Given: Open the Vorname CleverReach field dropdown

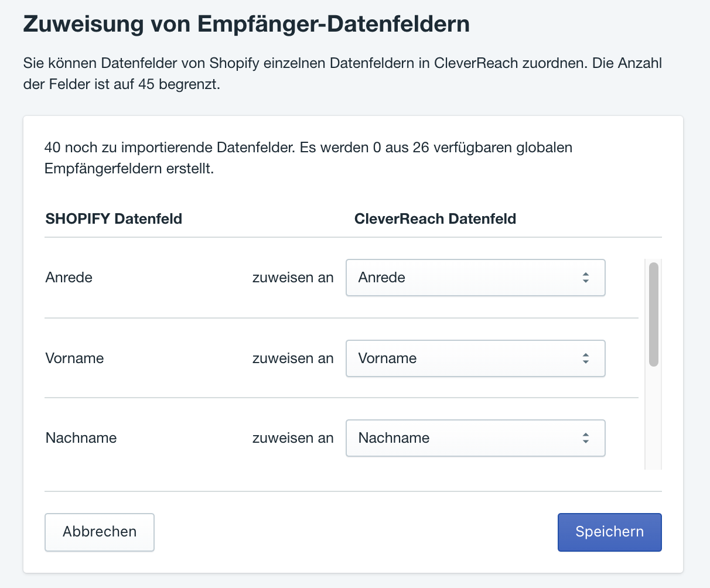Looking at the screenshot, I should tap(475, 358).
